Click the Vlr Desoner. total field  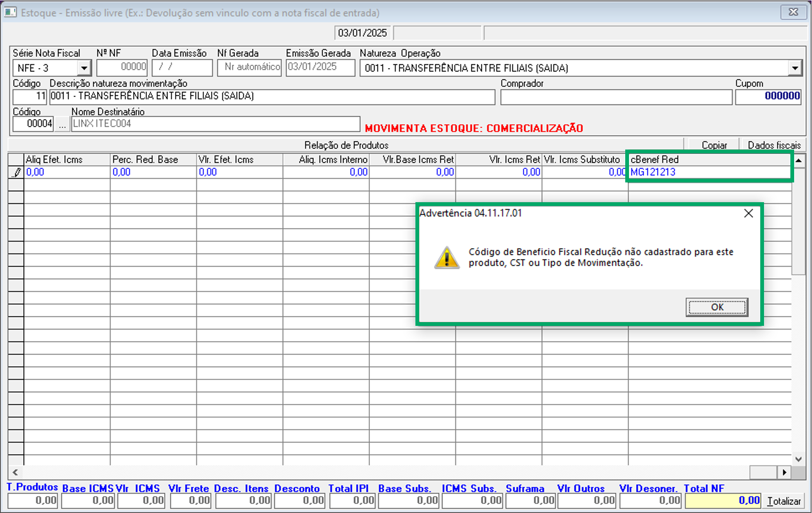coord(650,501)
